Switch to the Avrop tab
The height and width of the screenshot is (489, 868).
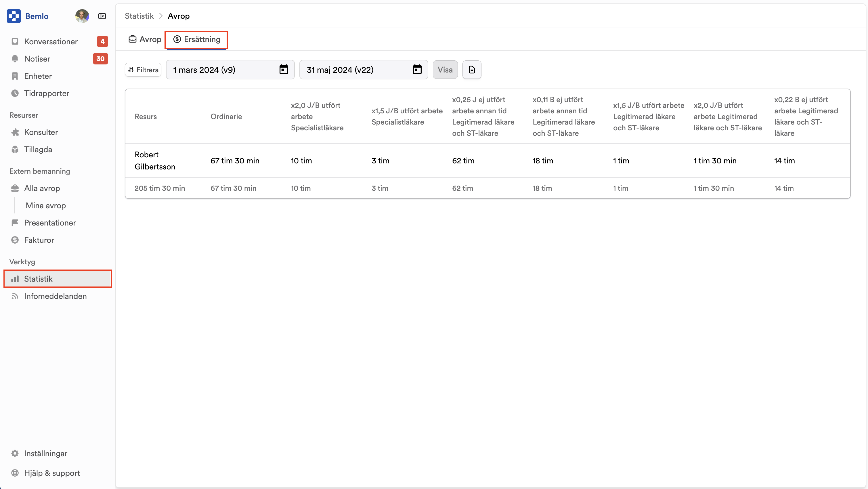pyautogui.click(x=145, y=39)
